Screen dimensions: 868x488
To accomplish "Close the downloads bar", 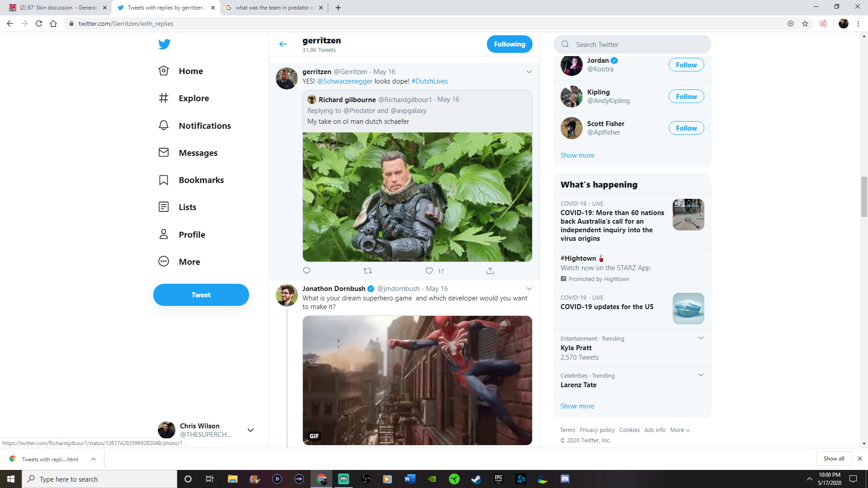I will pos(860,459).
